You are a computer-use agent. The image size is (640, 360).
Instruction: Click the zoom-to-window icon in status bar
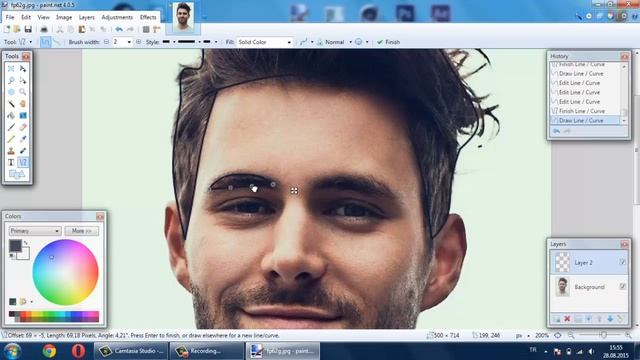[558, 336]
